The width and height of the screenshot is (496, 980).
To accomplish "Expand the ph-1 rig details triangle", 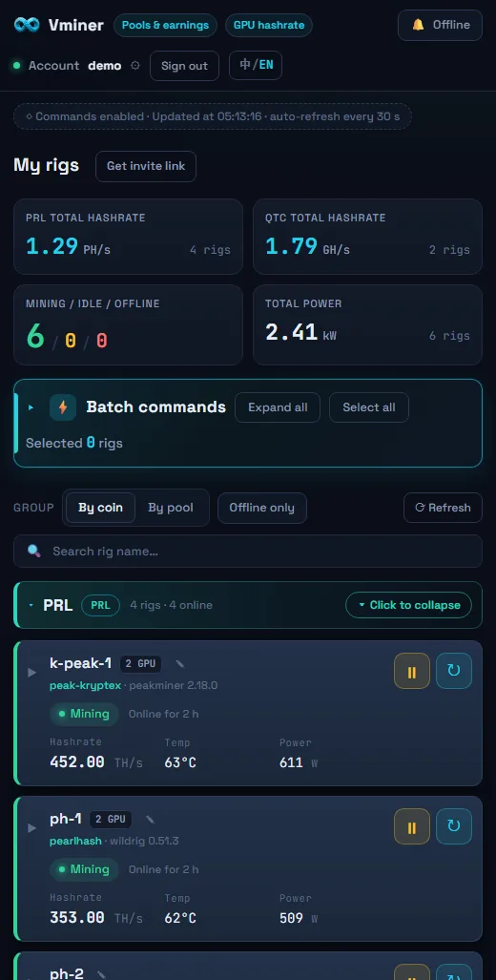I will tap(31, 828).
